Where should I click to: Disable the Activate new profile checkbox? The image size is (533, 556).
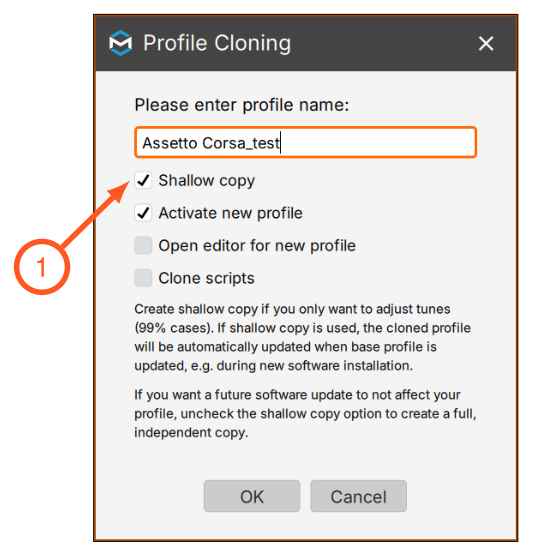tap(143, 213)
